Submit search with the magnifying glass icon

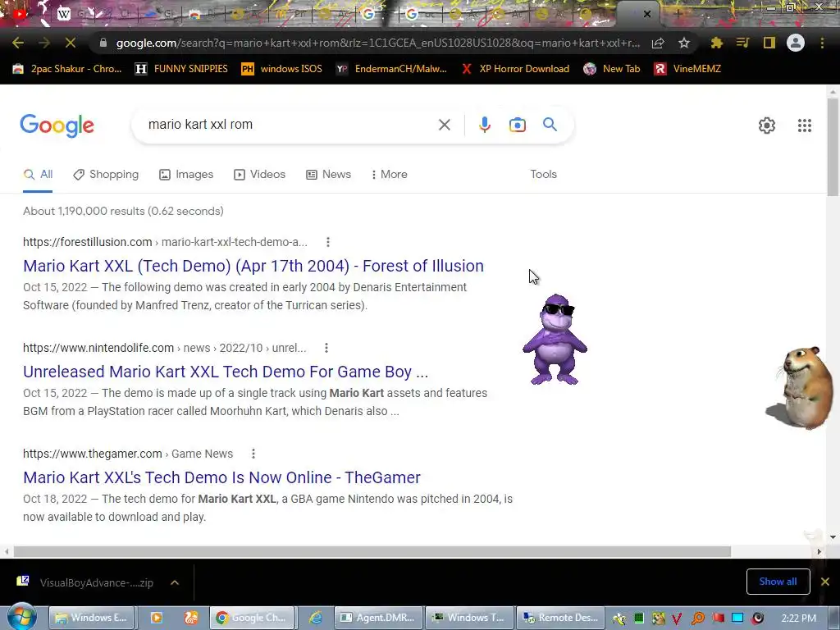pos(550,125)
